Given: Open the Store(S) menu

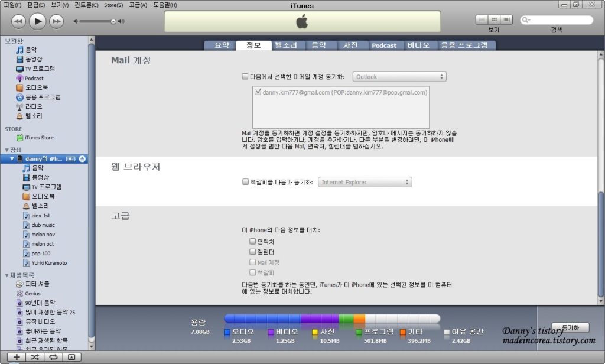Looking at the screenshot, I should (113, 5).
